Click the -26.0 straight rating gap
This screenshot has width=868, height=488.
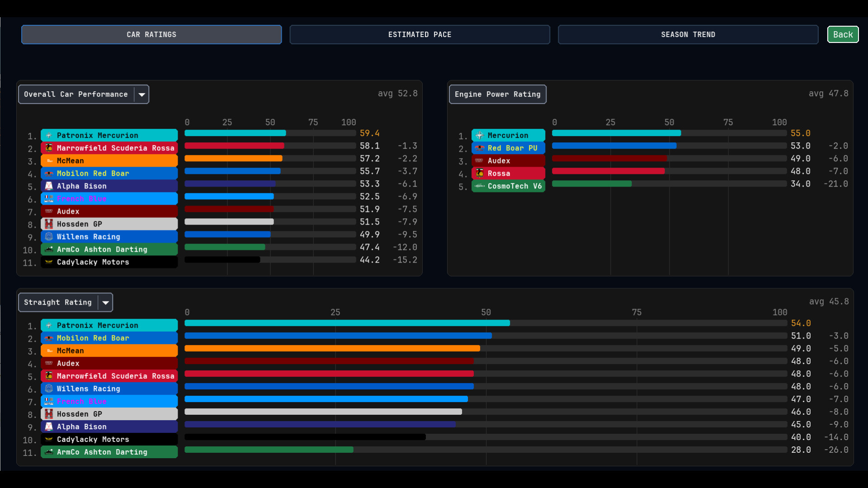(836, 450)
